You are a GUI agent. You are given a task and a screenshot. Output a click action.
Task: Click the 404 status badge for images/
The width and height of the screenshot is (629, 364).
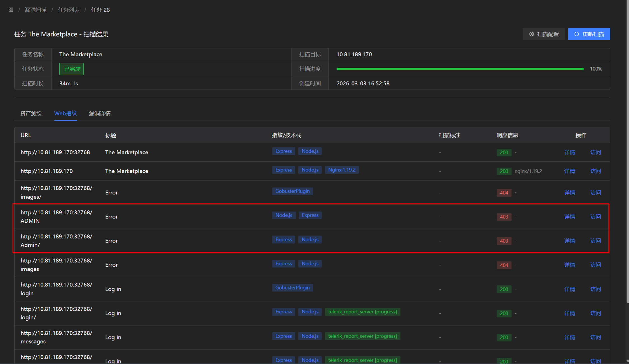504,193
